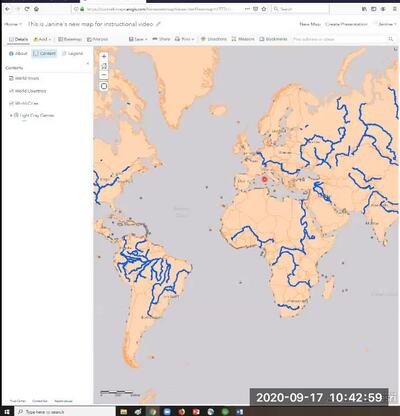Select the World Cities layer

[x=26, y=103]
